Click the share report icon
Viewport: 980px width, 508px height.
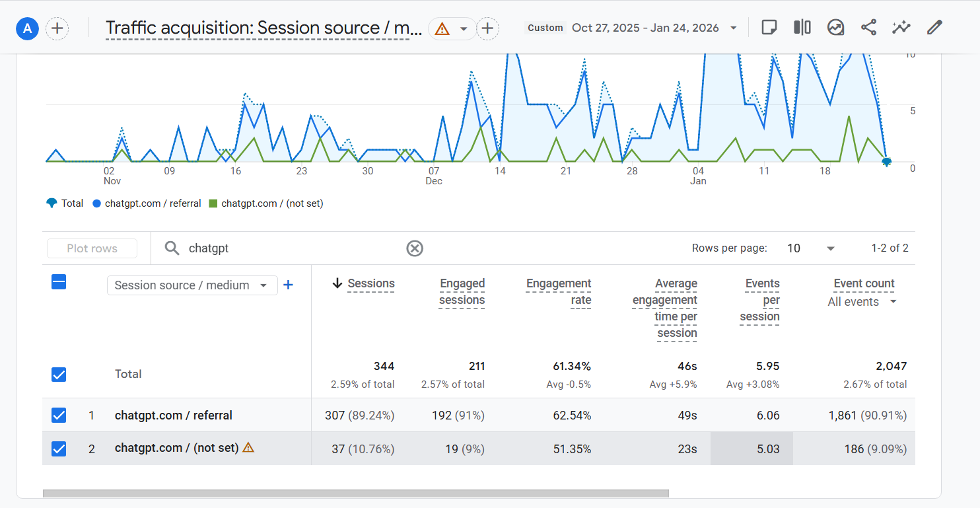[x=868, y=27]
